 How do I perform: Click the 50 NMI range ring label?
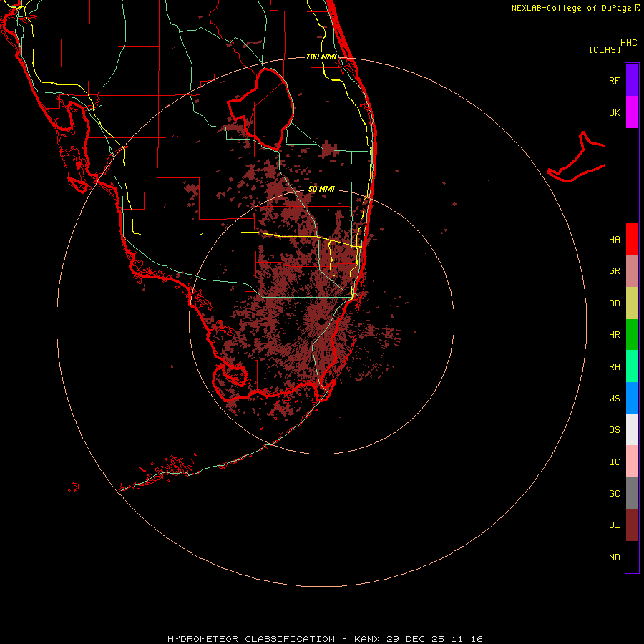[321, 189]
